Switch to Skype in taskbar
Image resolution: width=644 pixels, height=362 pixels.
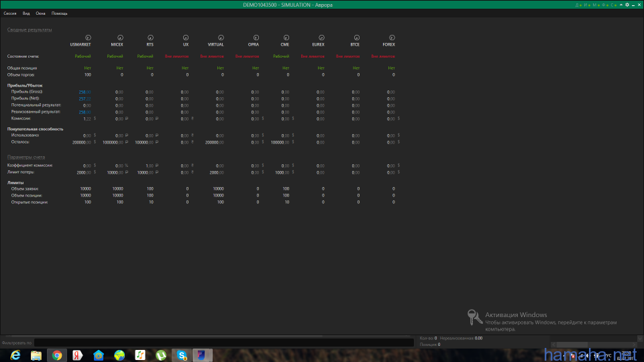click(x=182, y=355)
